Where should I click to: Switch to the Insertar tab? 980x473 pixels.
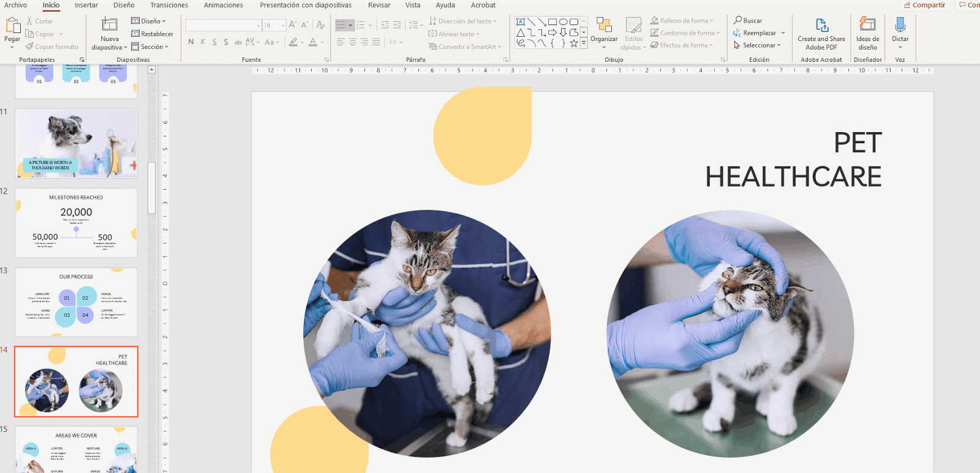pos(86,5)
